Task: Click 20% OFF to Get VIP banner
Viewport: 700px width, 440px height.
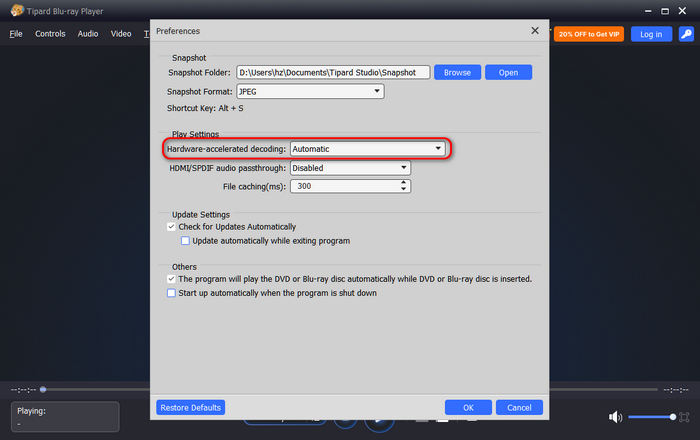Action: tap(589, 34)
